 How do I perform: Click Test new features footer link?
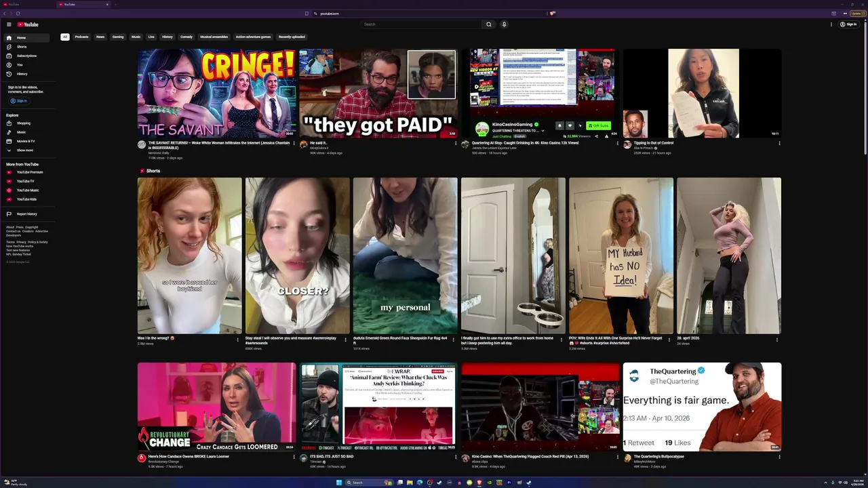point(18,250)
